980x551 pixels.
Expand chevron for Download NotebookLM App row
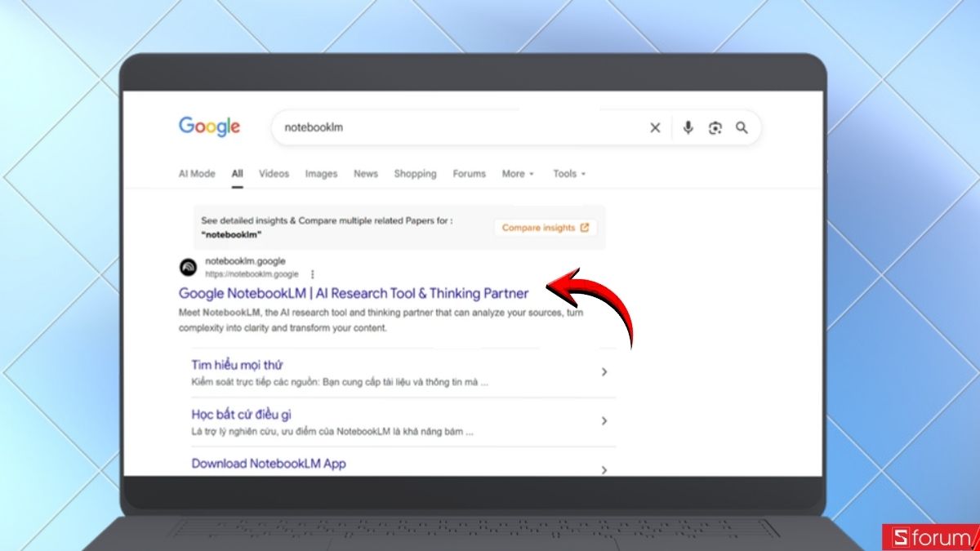[604, 470]
